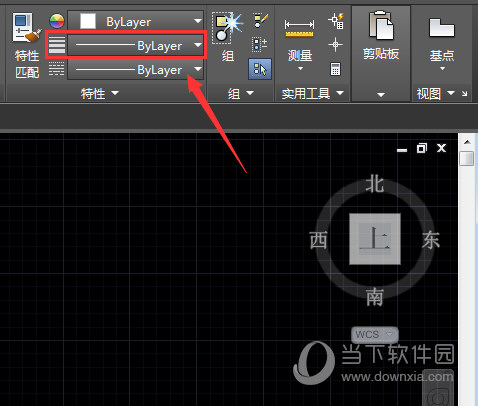Click South (南) on the ViewCube compass
The height and width of the screenshot is (406, 478).
pyautogui.click(x=375, y=297)
